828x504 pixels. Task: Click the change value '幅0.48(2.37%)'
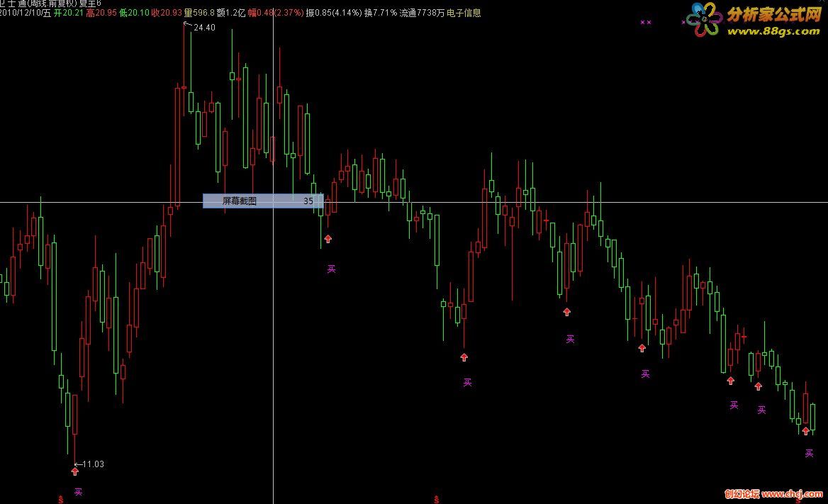(276, 13)
